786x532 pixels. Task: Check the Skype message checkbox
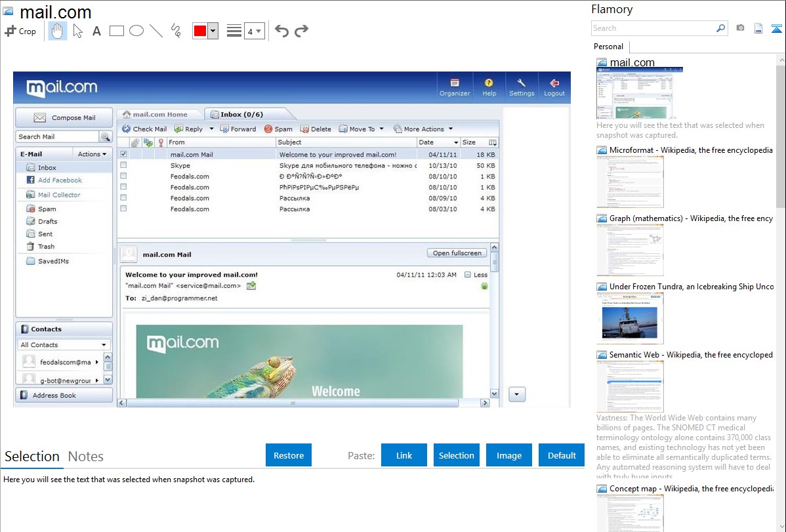point(123,165)
